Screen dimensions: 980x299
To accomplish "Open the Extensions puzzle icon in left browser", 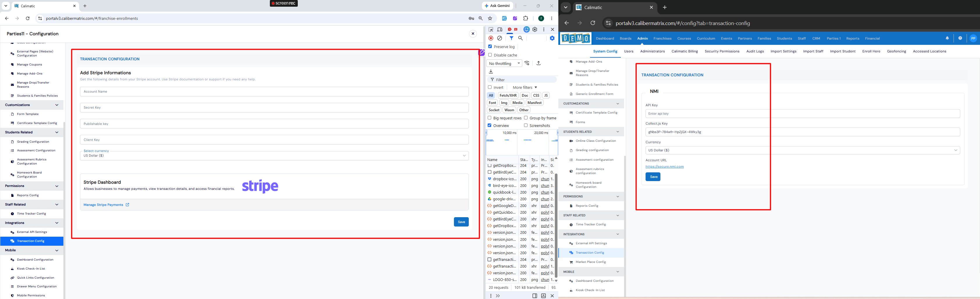I will [x=526, y=18].
